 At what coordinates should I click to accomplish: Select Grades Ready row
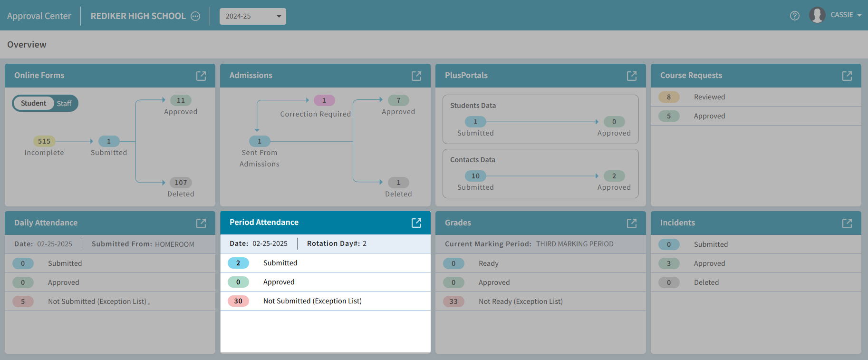coord(540,263)
